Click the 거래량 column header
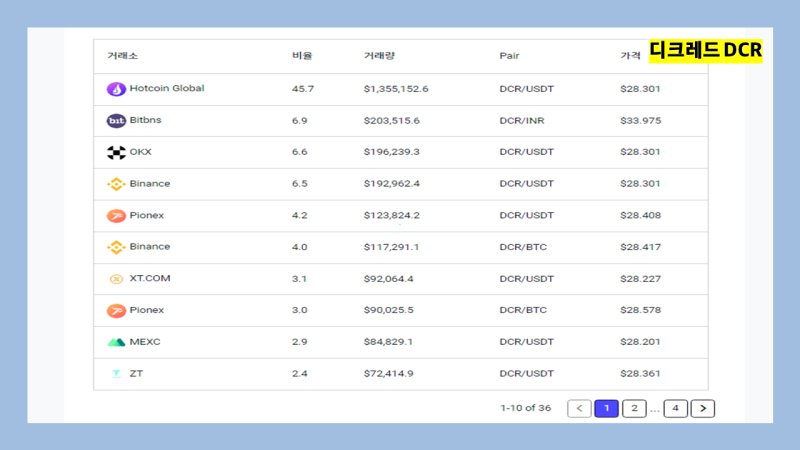The height and width of the screenshot is (450, 800). click(x=379, y=56)
